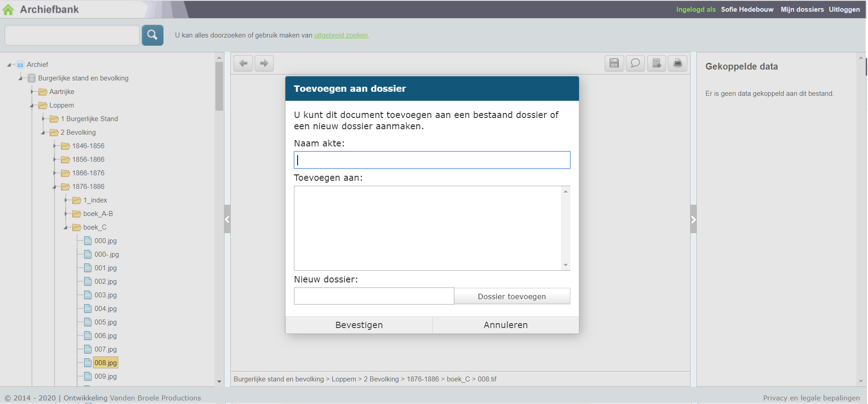Image resolution: width=868 pixels, height=404 pixels.
Task: Collapse the Loppem tree node
Action: click(x=32, y=106)
